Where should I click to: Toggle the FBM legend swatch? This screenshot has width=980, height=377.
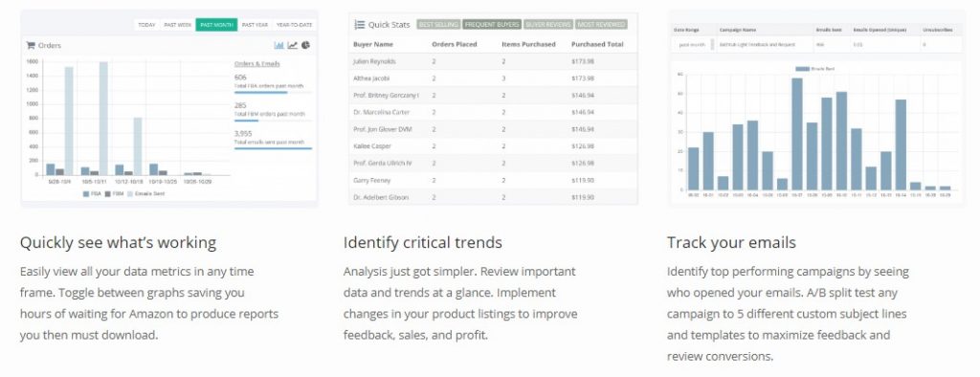107,194
